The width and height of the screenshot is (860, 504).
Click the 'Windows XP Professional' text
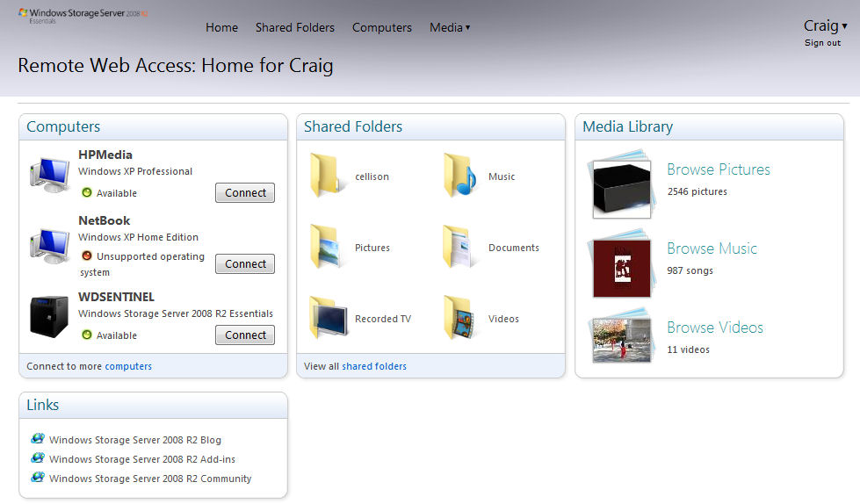point(135,171)
